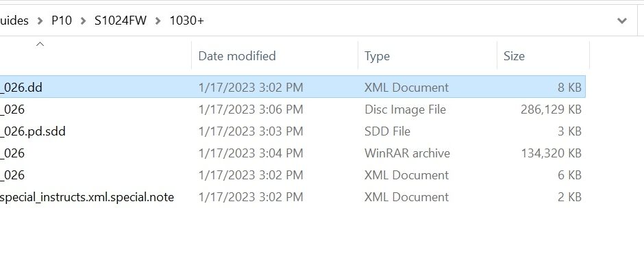Viewport: 644px width, 258px height.
Task: Click the 1030+ breadcrumb segment
Action: click(187, 20)
